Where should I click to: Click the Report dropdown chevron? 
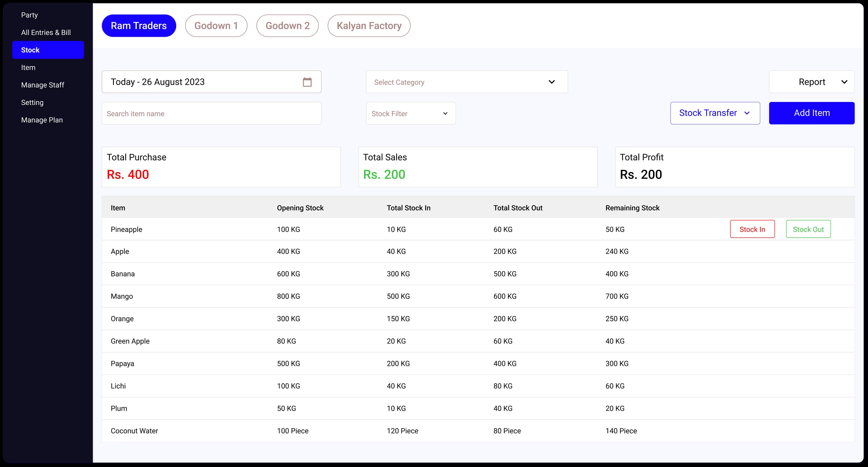tap(844, 82)
